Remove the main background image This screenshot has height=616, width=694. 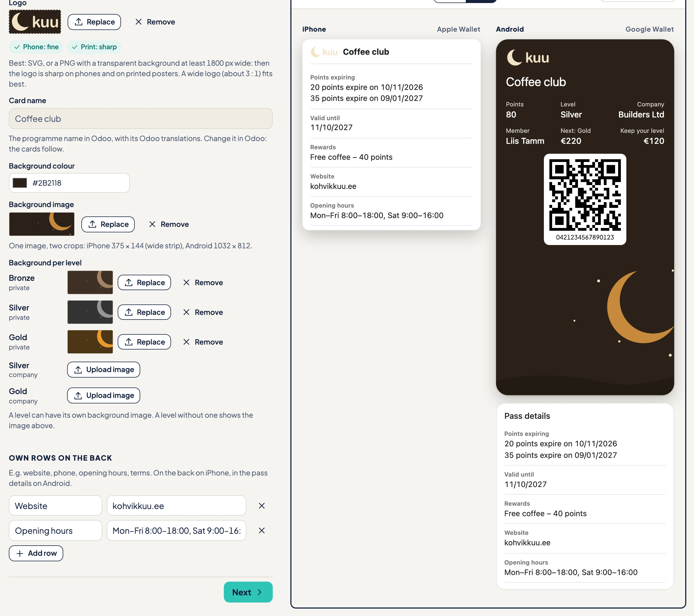(x=169, y=224)
